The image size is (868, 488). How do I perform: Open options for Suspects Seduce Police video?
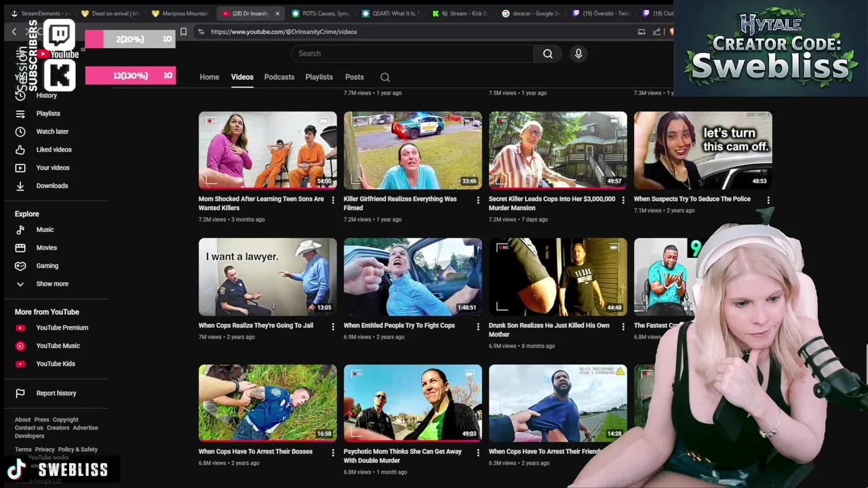point(768,200)
